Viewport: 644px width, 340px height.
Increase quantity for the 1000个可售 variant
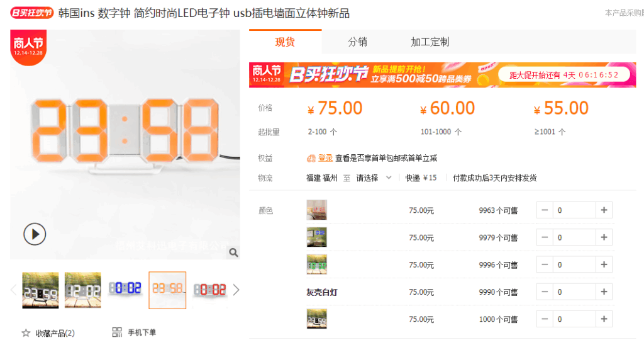coord(604,319)
